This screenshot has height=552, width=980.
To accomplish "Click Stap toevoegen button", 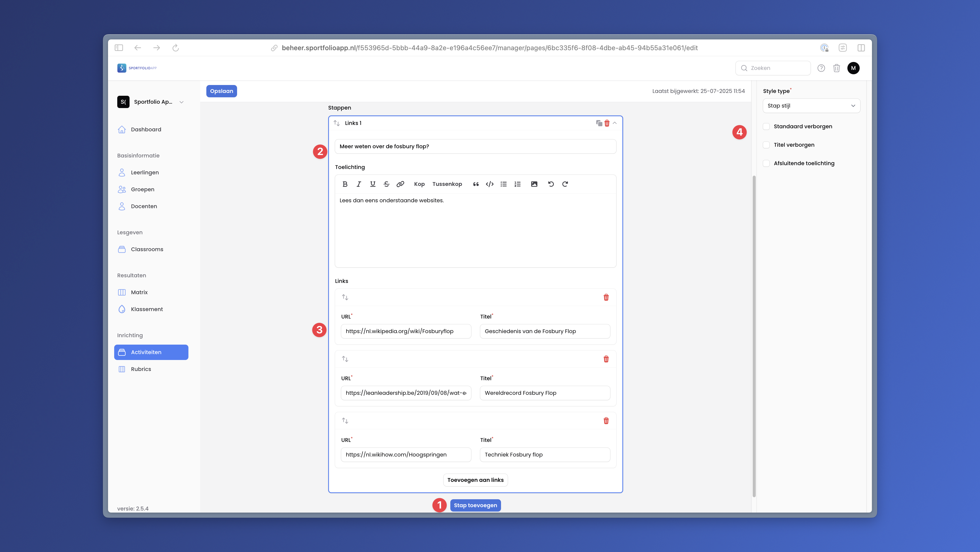I will (475, 505).
